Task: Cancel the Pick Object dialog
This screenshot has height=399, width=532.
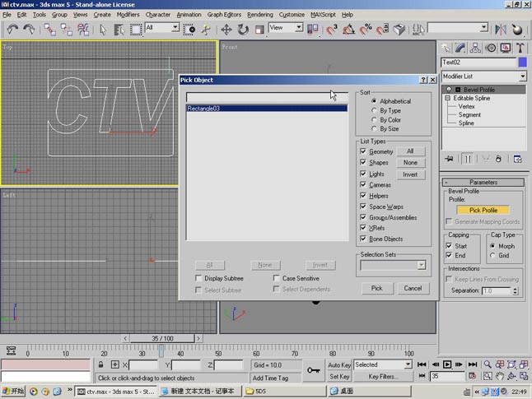Action: tap(413, 288)
